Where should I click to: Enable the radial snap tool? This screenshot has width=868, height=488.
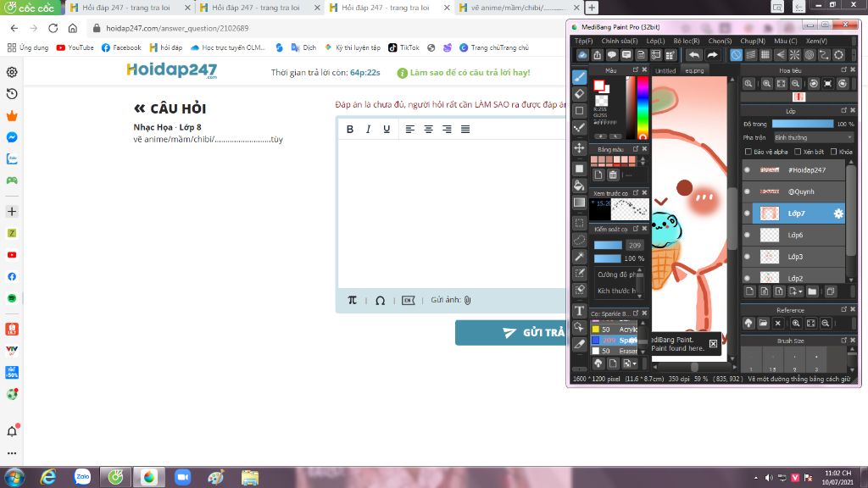tap(794, 55)
